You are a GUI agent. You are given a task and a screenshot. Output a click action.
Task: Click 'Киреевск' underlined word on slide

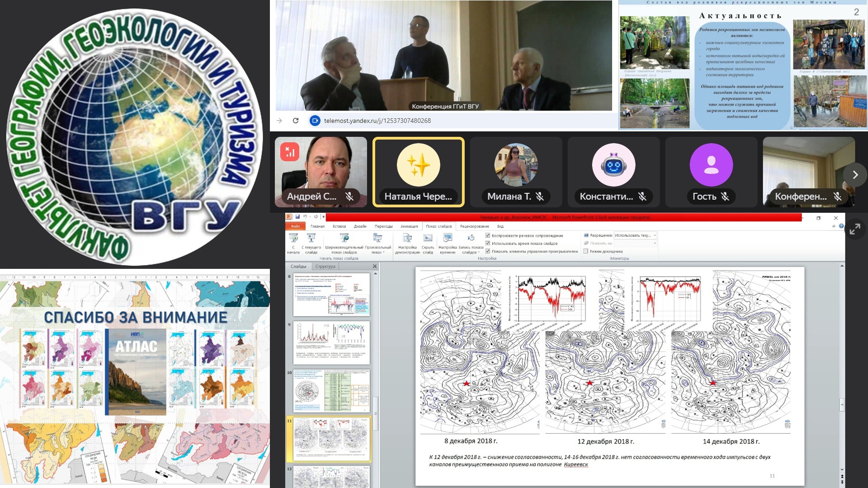pyautogui.click(x=576, y=465)
